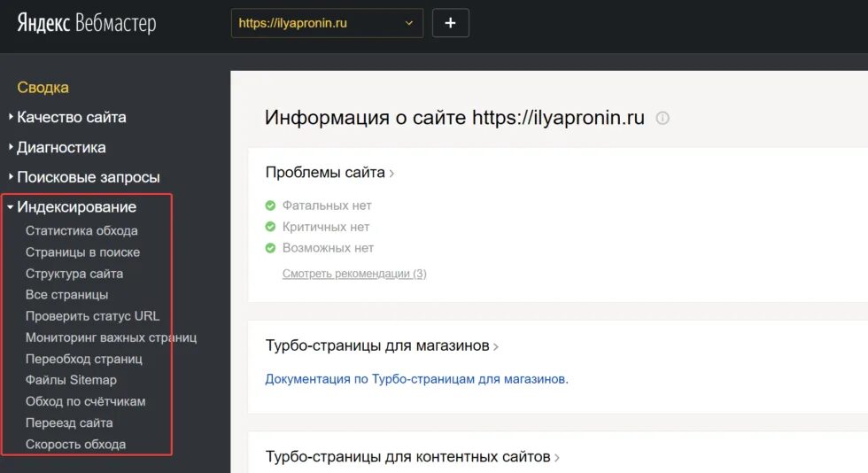Click the Критичных нет text

[326, 227]
